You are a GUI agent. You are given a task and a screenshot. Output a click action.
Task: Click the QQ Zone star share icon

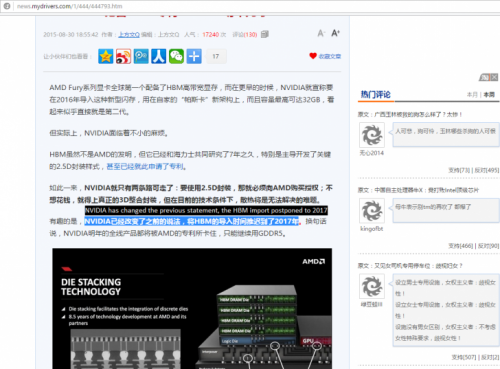pyautogui.click(x=106, y=56)
